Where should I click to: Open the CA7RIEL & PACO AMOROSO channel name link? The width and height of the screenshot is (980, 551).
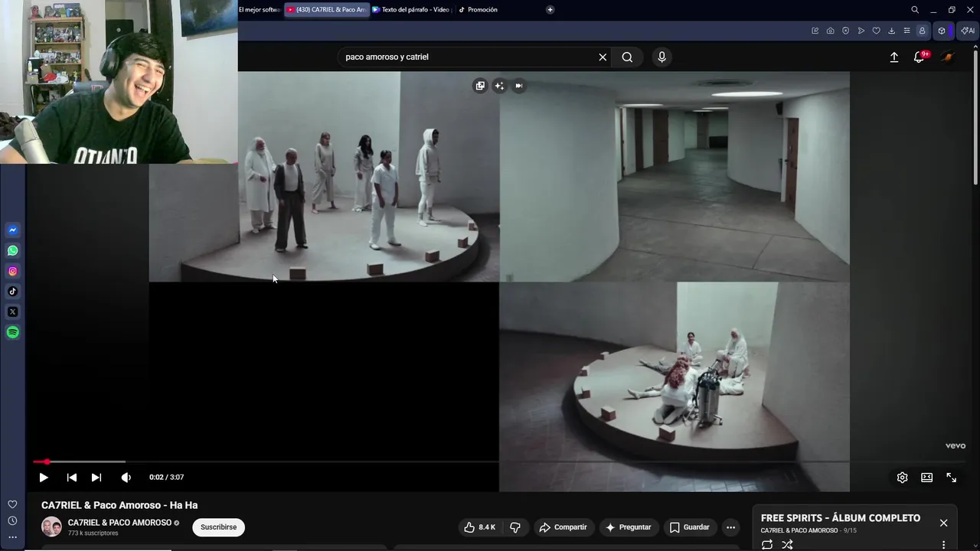(x=119, y=523)
